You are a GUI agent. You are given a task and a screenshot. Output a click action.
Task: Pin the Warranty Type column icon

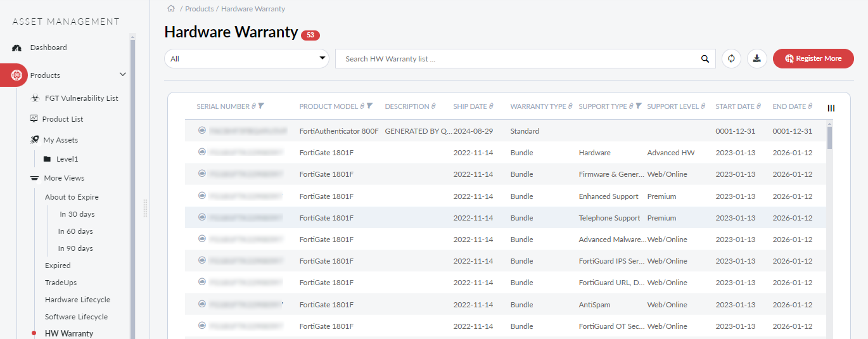coord(570,106)
